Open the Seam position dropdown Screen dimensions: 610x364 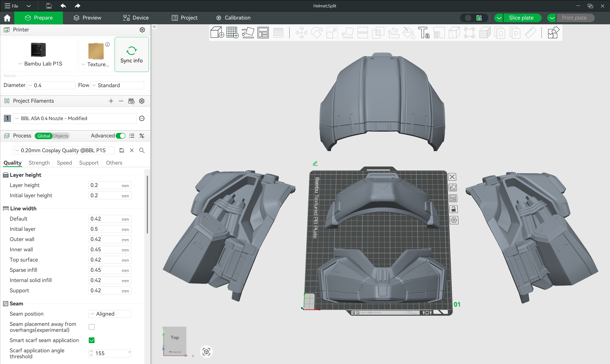pos(110,314)
